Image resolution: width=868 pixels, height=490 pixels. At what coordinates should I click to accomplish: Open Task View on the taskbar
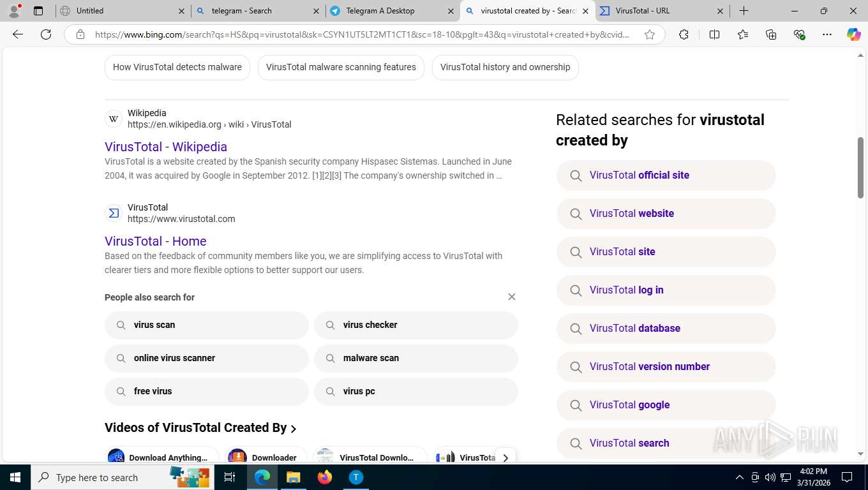[x=230, y=477]
